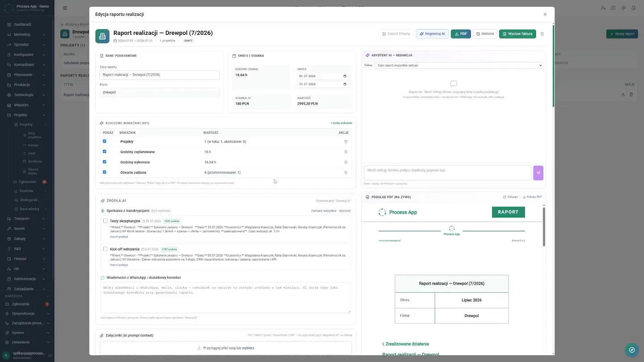Image resolution: width=644 pixels, height=362 pixels.
Task: Click the sparkle AI icon in top bar
Action: 623,8
